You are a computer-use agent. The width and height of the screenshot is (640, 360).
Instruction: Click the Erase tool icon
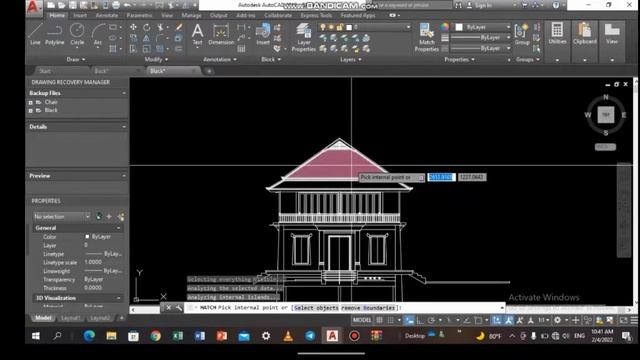(x=179, y=27)
